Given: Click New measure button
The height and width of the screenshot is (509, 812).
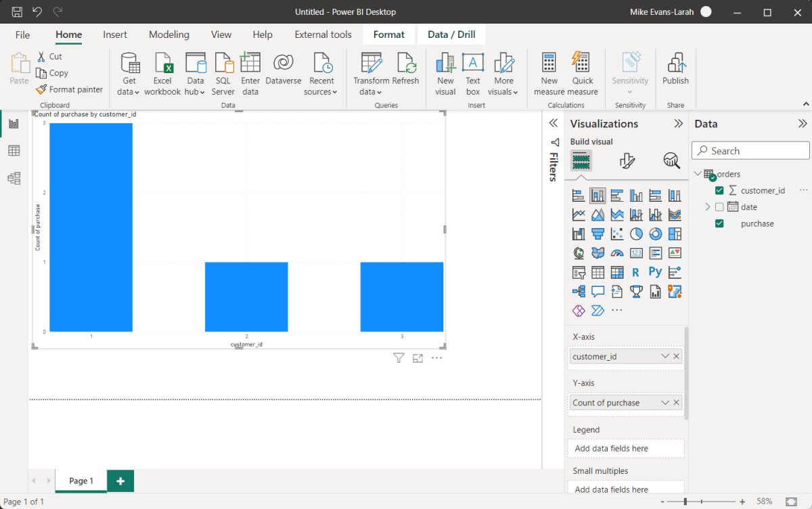Looking at the screenshot, I should coord(549,73).
